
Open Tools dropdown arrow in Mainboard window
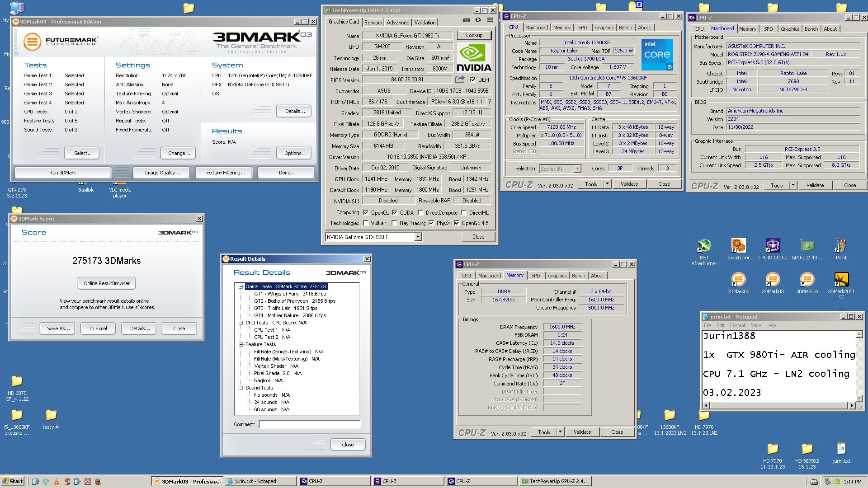pos(793,185)
